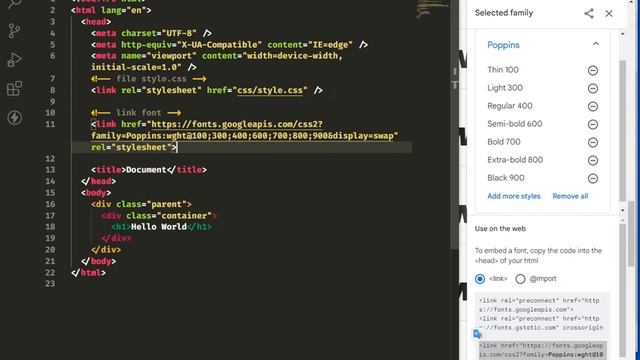Image resolution: width=640 pixels, height=360 pixels.
Task: Open the Extensions view
Action: 14,89
